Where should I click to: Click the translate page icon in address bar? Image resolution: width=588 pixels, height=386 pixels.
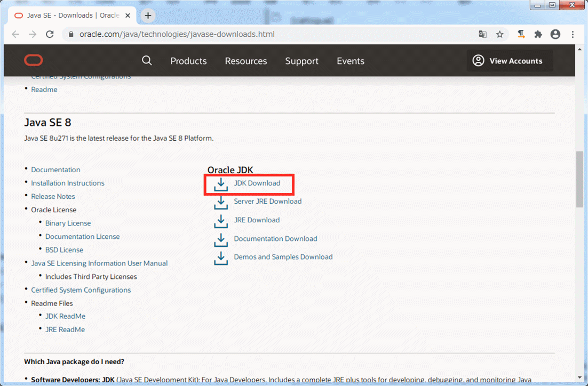pos(482,34)
